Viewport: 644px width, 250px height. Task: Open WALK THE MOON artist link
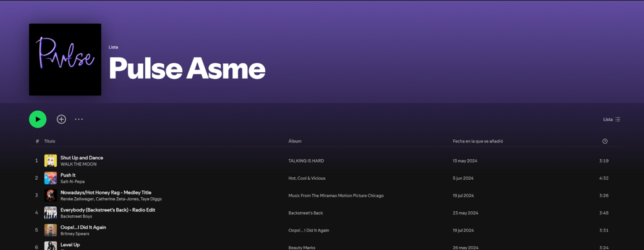[79, 164]
